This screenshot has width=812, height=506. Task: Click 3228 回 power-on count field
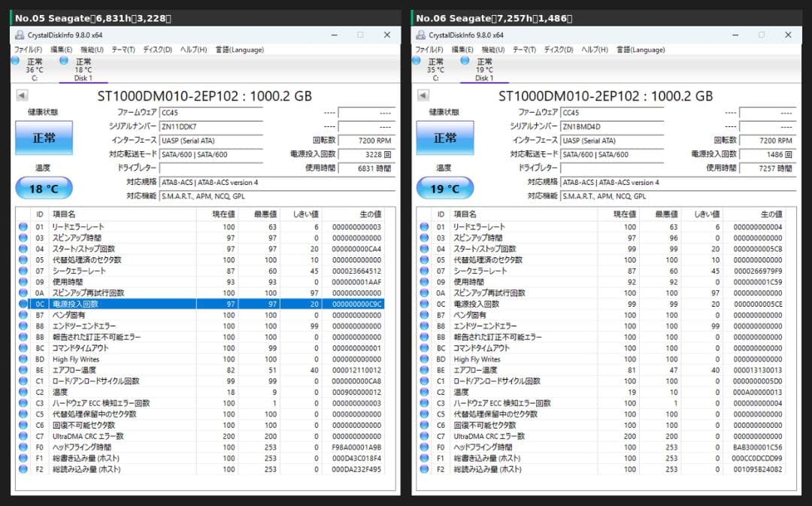click(x=367, y=154)
